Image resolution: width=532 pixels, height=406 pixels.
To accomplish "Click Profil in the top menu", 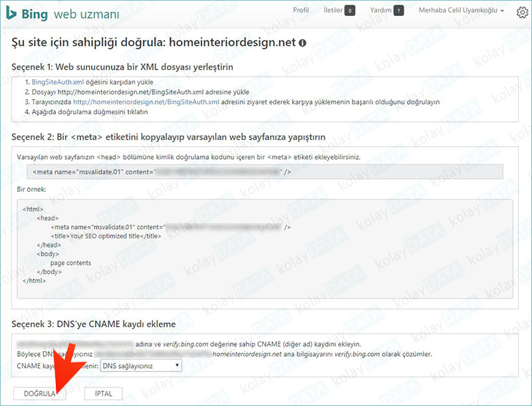I will (x=301, y=10).
